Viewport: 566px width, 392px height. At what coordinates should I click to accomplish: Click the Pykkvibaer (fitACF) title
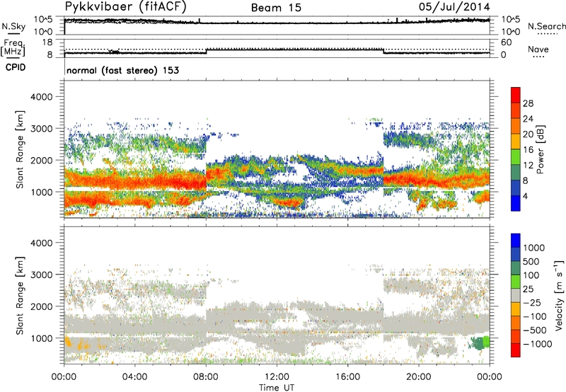[x=125, y=7]
